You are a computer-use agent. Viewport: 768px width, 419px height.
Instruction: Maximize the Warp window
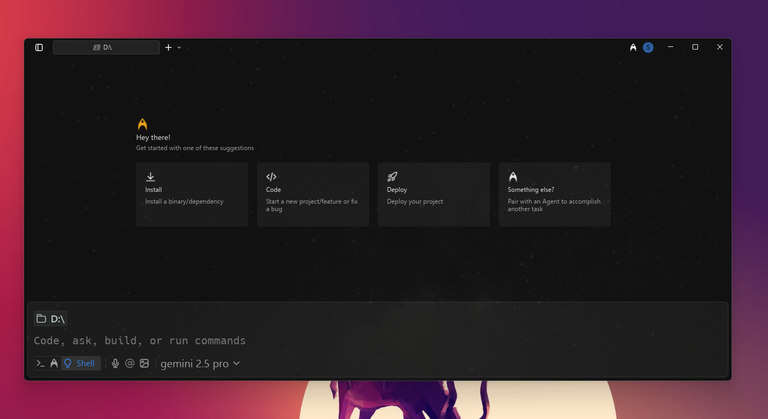(695, 47)
